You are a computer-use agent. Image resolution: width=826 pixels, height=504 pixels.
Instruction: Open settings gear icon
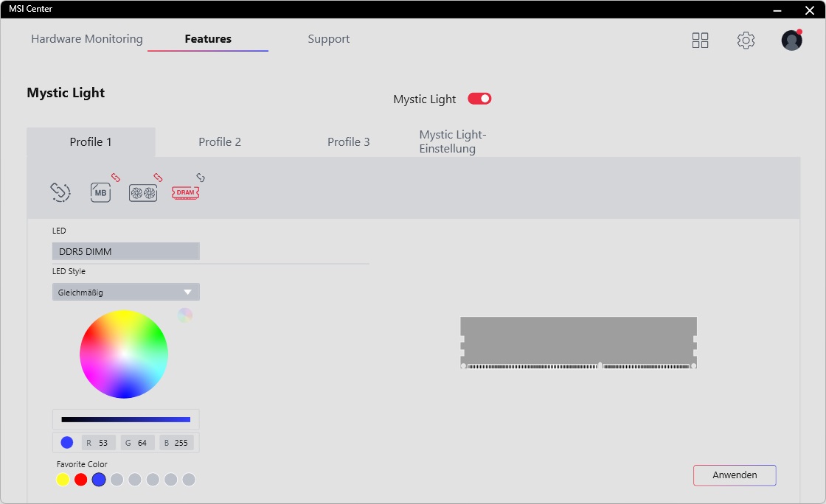click(746, 40)
